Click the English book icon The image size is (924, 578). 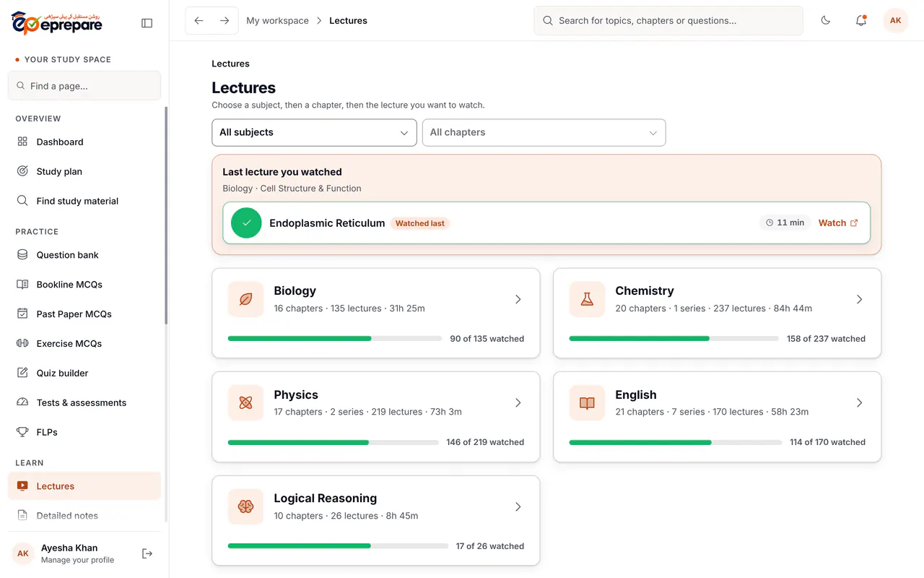[587, 403]
